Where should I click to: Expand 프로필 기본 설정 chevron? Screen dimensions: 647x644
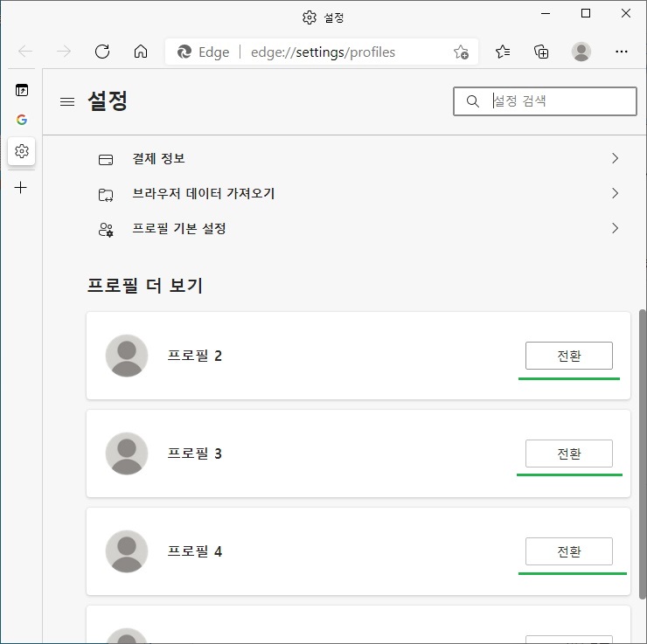[x=615, y=228]
